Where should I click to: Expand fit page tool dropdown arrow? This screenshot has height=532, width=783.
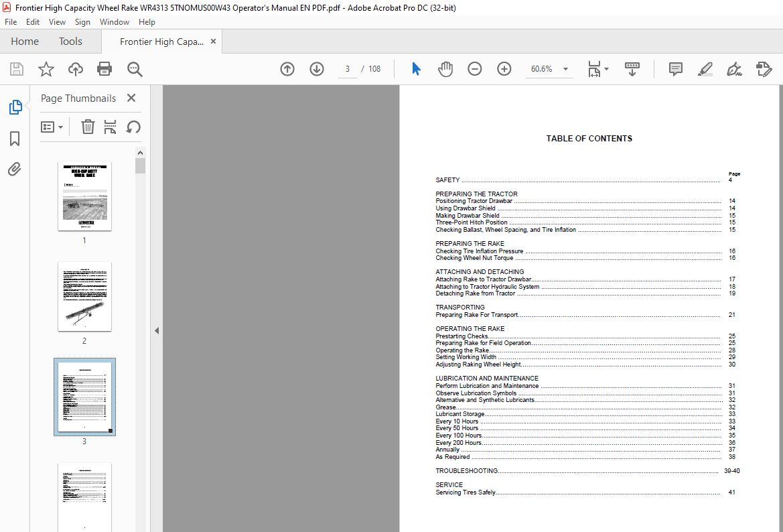(607, 69)
